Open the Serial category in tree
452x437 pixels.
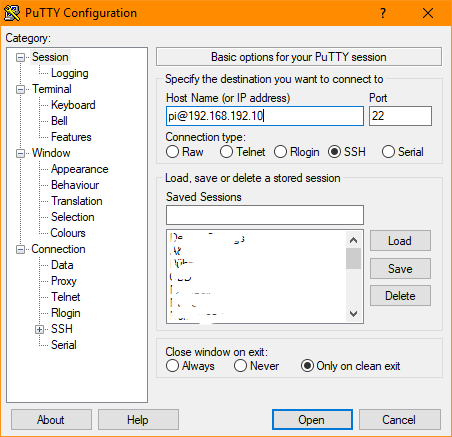[64, 345]
